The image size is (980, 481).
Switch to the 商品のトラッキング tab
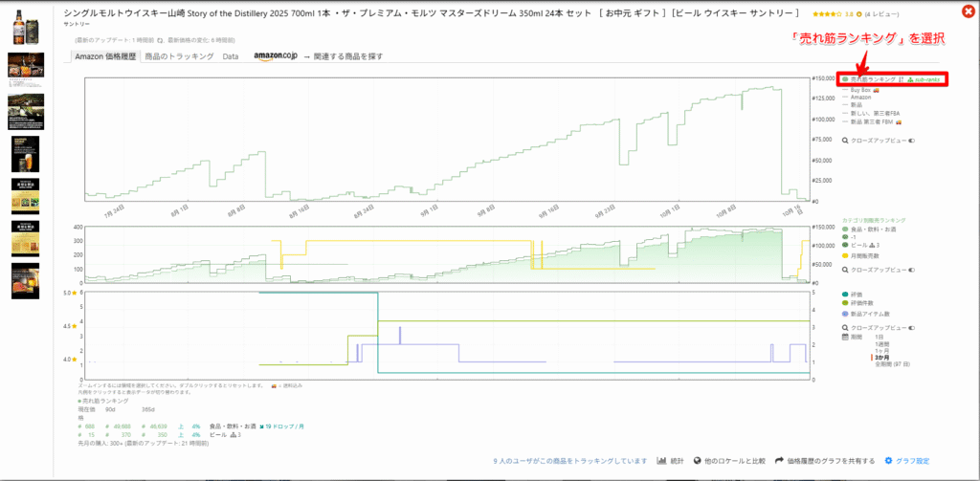pyautogui.click(x=179, y=56)
